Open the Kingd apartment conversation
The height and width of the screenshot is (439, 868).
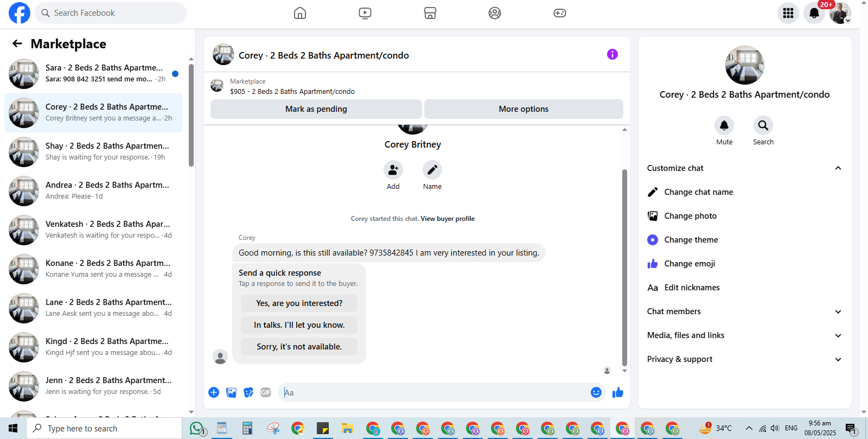point(93,347)
